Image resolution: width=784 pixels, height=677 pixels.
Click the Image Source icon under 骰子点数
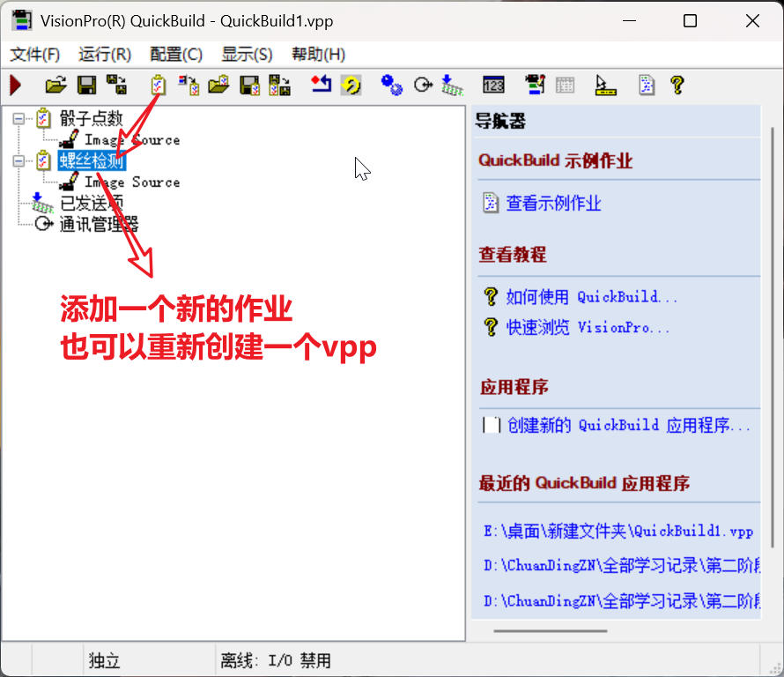click(69, 139)
